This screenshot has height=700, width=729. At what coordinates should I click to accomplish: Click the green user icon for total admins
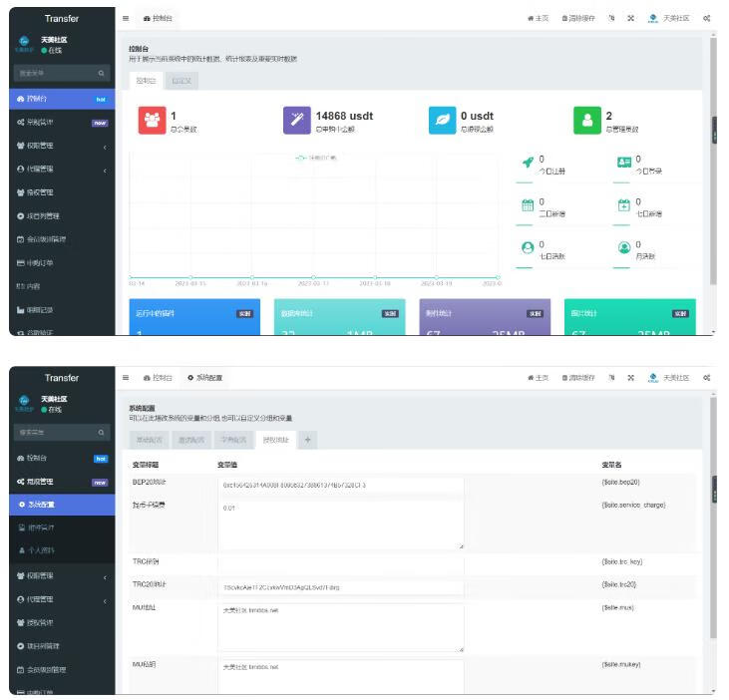coord(587,120)
